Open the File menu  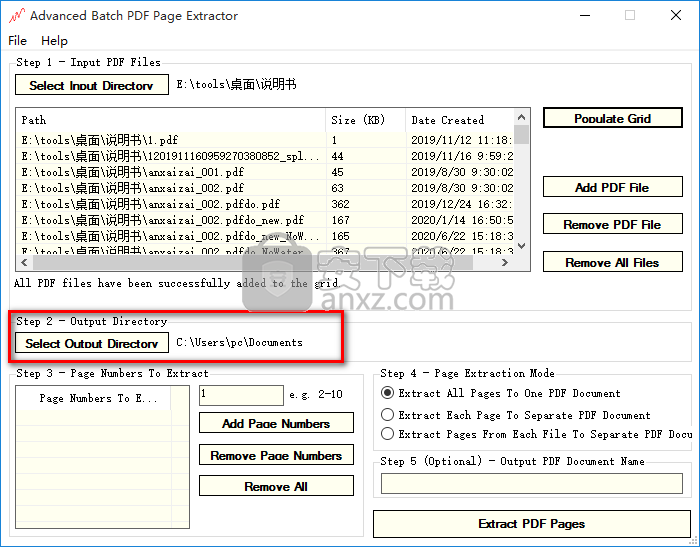pos(17,41)
